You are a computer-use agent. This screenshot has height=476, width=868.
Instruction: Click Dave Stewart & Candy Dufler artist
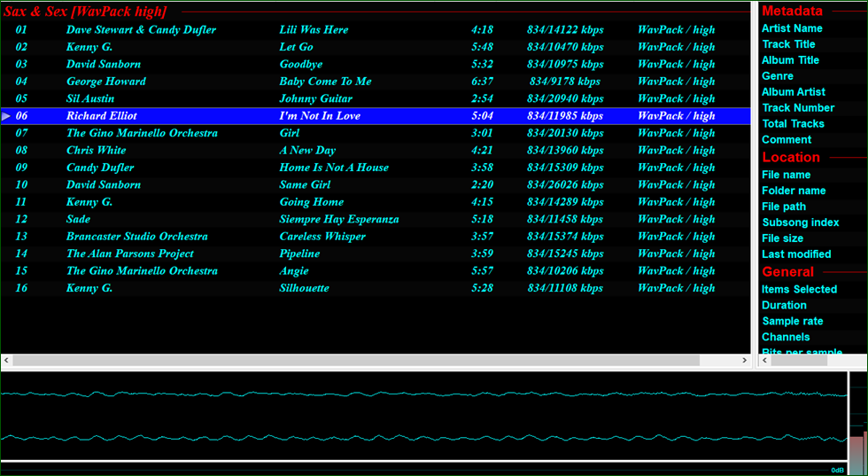(x=141, y=30)
